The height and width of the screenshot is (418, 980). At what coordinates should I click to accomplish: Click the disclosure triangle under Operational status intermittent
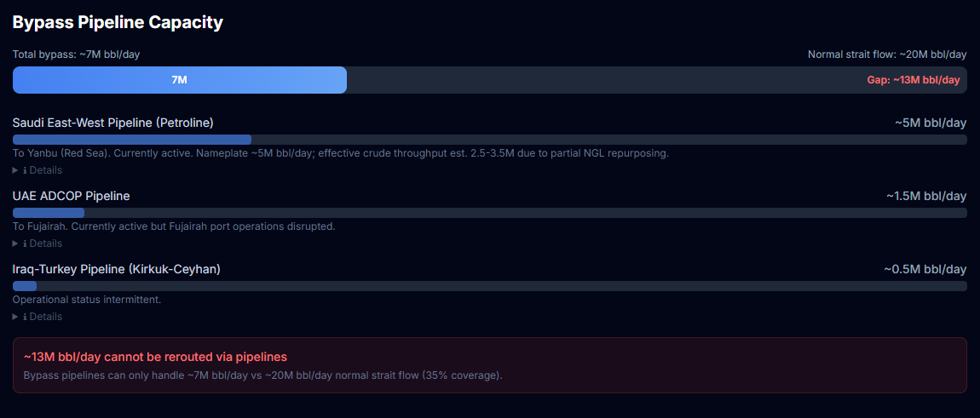point(15,317)
